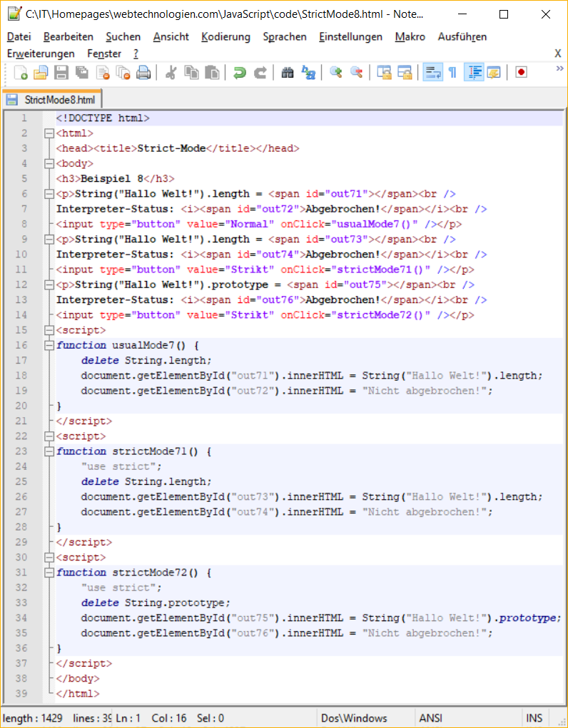Viewport: 568px width, 728px height.
Task: Click the Save file toolbar icon
Action: pos(61,72)
